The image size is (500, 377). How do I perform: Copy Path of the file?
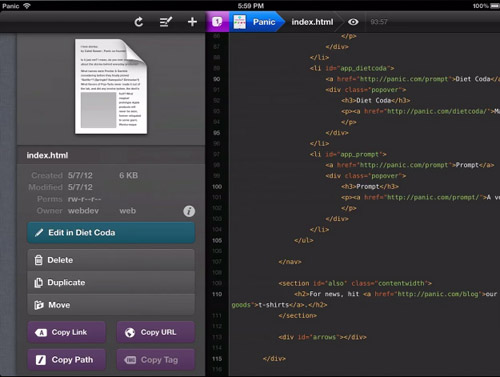[67, 360]
